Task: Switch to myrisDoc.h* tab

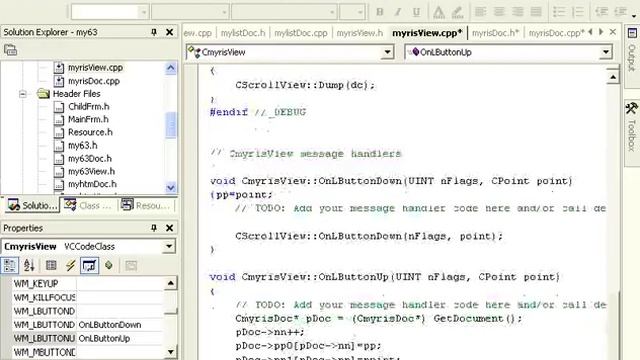Action: pos(496,33)
